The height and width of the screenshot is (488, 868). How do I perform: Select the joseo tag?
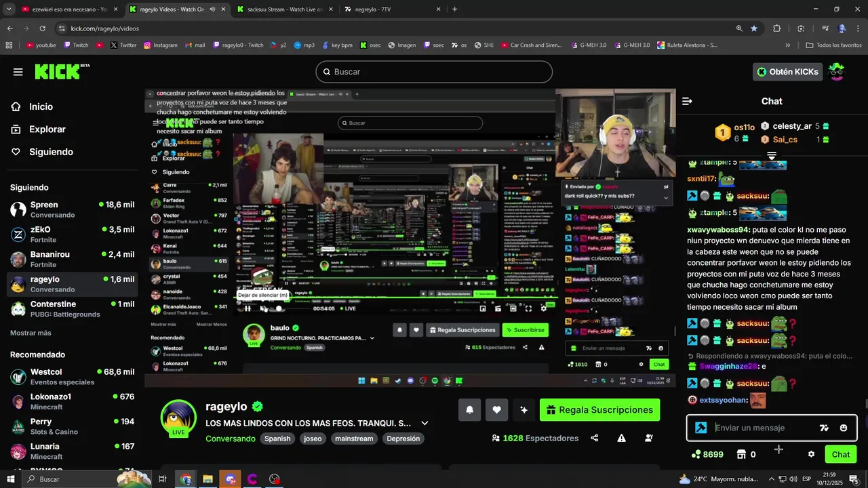[x=313, y=439]
